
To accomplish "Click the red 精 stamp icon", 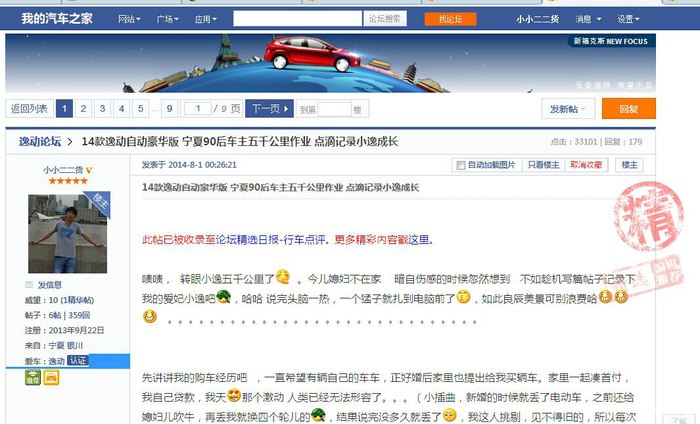I will (x=649, y=216).
